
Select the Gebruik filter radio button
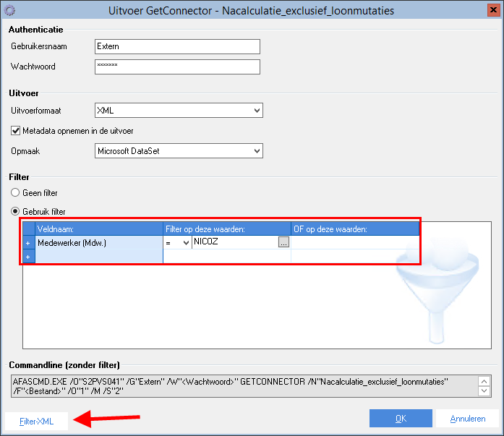pos(15,211)
